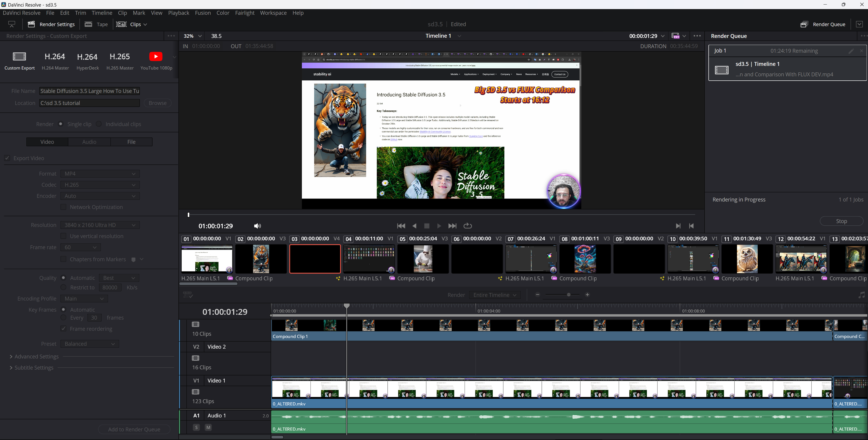Screen dimensions: 868x440
Task: Toggle the Frame reordering checkbox
Action: click(x=63, y=329)
